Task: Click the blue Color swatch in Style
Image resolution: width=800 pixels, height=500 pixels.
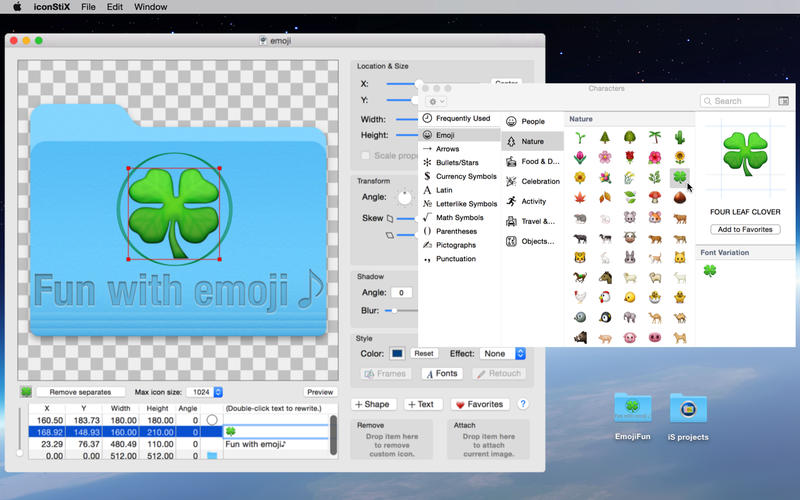Action: click(x=397, y=353)
